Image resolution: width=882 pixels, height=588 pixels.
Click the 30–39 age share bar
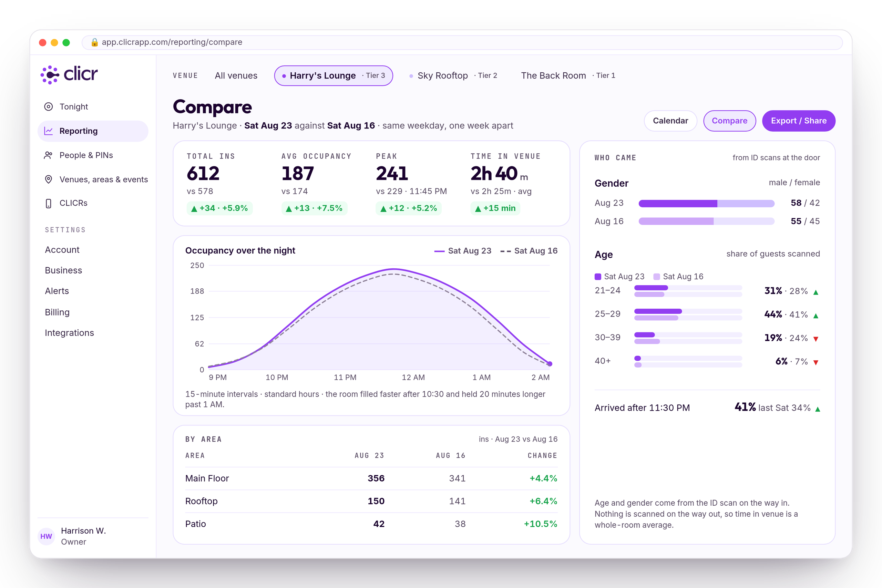[688, 338]
